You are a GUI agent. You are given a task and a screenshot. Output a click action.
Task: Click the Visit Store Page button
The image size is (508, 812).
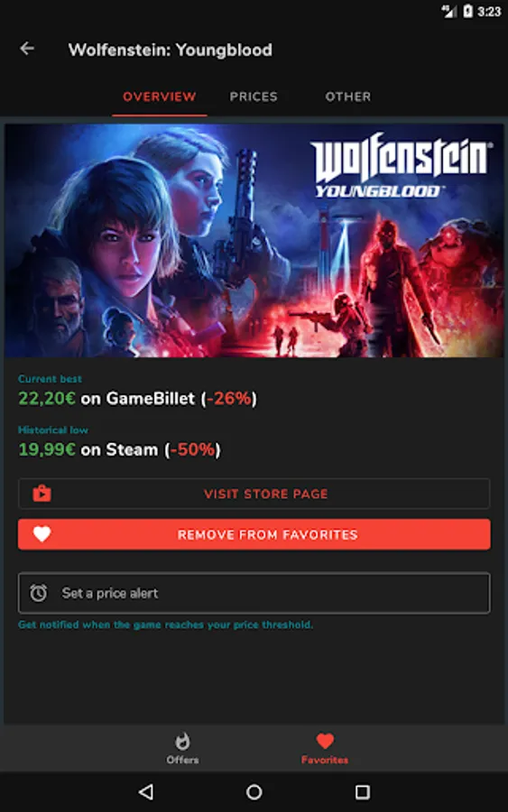pyautogui.click(x=254, y=494)
